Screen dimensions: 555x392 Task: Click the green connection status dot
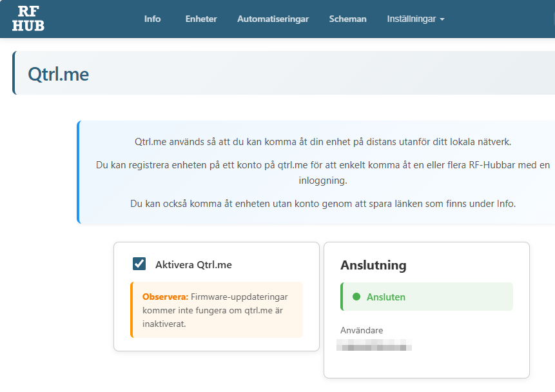(356, 297)
